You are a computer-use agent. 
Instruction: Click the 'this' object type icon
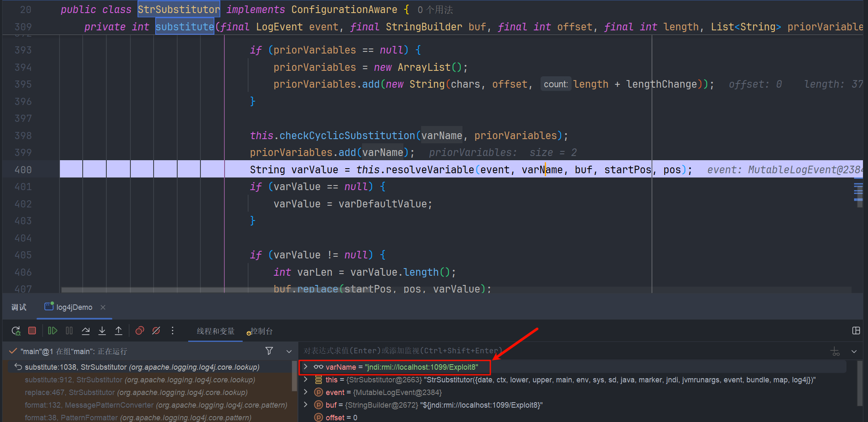319,379
